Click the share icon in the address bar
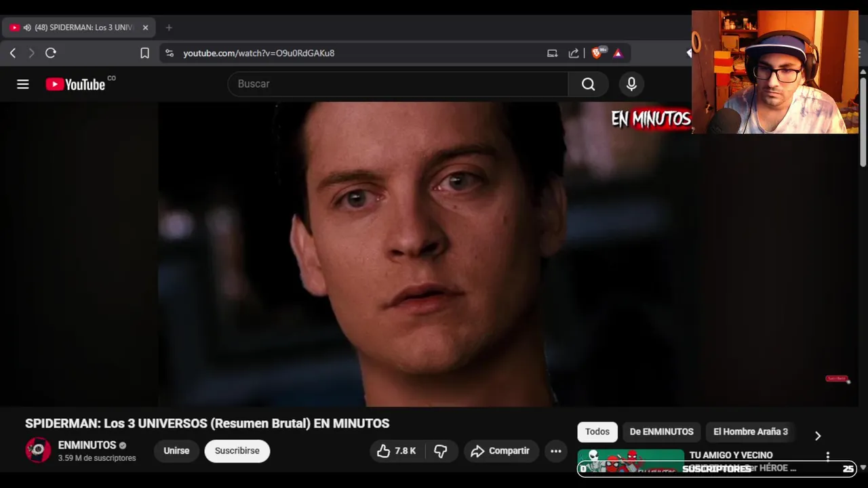Viewport: 868px width, 488px height. (x=574, y=53)
